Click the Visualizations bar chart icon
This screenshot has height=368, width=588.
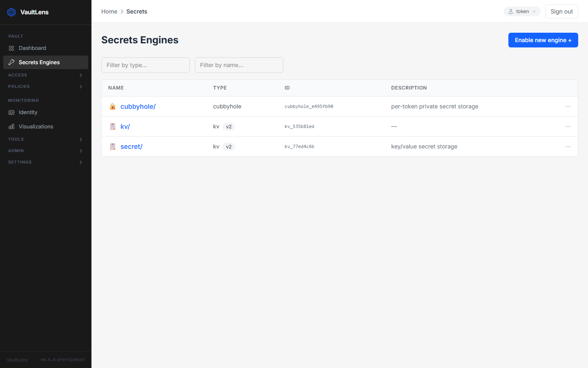11,127
